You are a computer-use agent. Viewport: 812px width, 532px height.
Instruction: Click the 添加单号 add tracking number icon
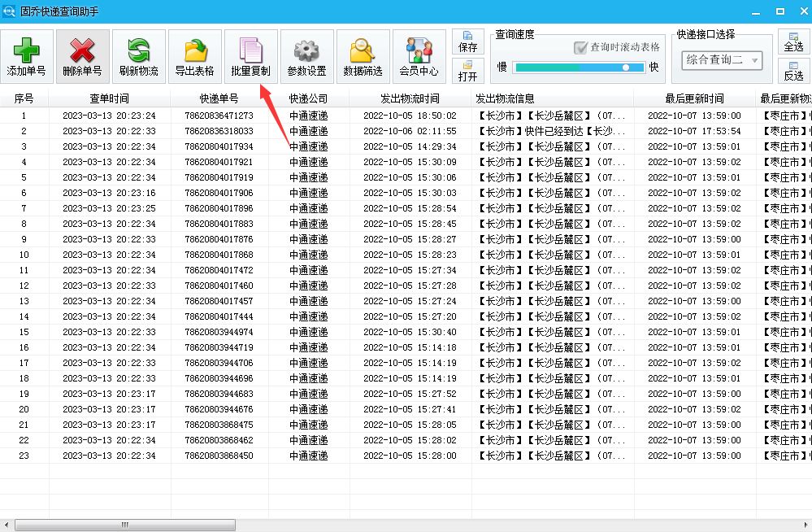coord(25,55)
